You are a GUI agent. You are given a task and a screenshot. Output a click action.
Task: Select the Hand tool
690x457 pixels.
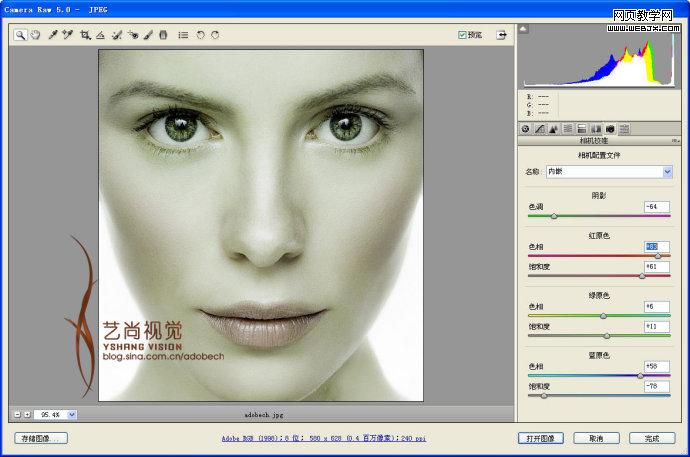pos(35,35)
